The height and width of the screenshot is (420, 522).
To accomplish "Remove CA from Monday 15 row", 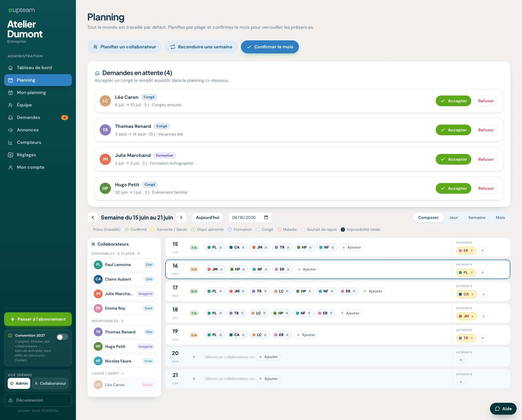I will click(243, 248).
